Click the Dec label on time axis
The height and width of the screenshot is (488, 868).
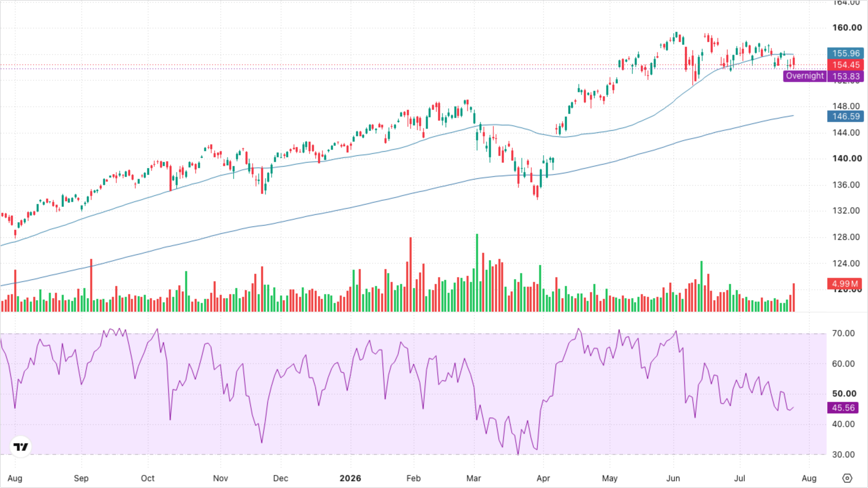280,478
